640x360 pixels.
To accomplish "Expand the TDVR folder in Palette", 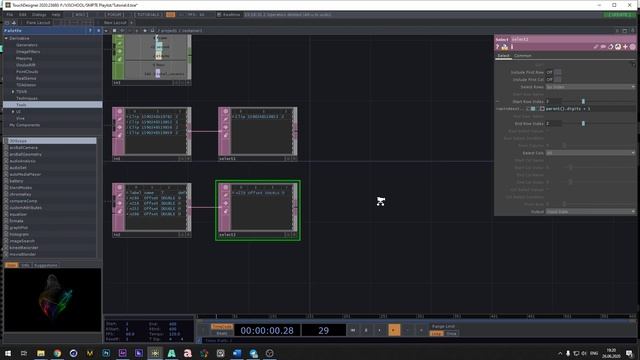I will (13, 92).
